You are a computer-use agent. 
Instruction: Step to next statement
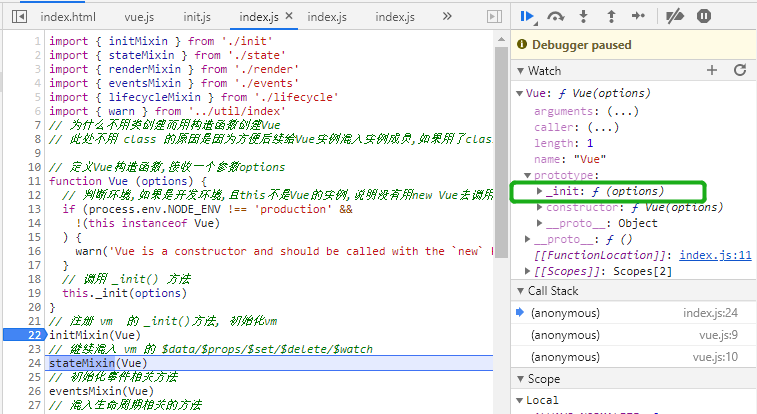(x=638, y=17)
